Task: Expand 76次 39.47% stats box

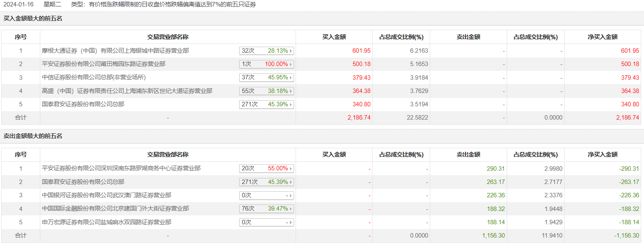Action: [267, 209]
